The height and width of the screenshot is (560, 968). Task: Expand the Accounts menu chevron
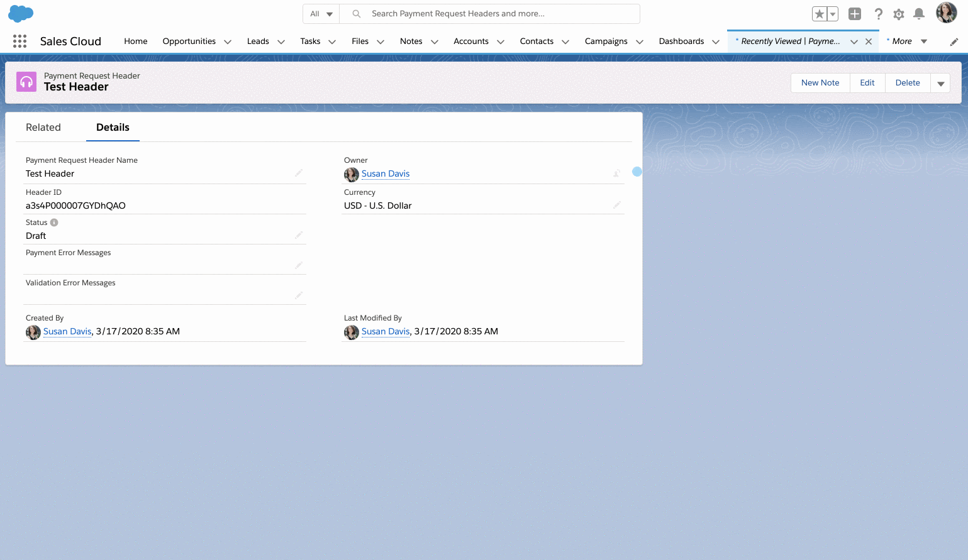tap(501, 42)
